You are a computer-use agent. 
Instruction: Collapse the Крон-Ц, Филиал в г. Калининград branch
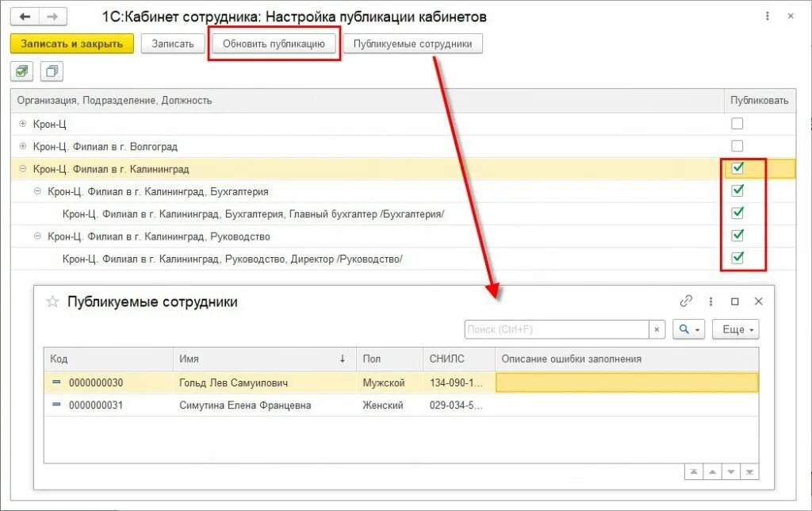click(x=23, y=168)
